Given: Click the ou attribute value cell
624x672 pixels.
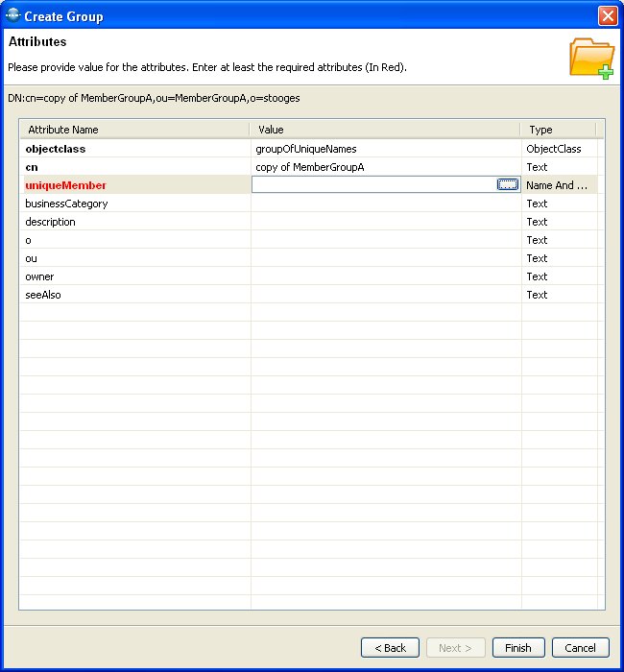Looking at the screenshot, I should (x=384, y=258).
